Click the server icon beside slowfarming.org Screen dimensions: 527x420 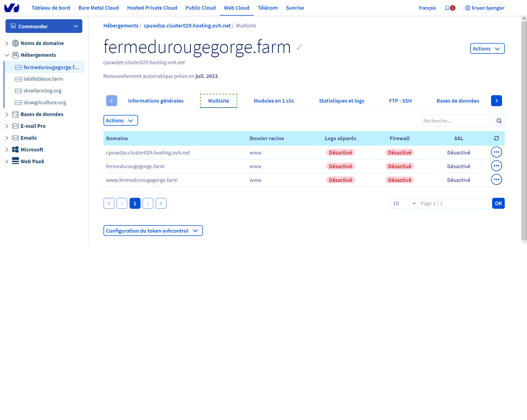pos(18,91)
